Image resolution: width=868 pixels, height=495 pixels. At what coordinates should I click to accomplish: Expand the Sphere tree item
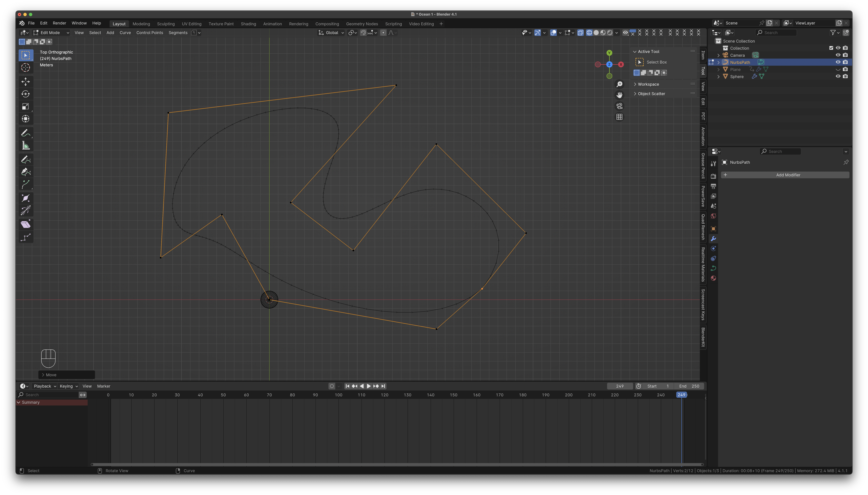[718, 77]
